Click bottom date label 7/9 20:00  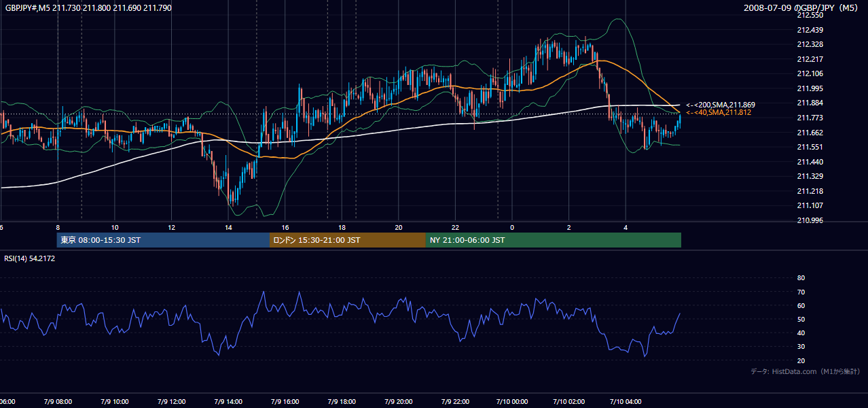pos(399,401)
